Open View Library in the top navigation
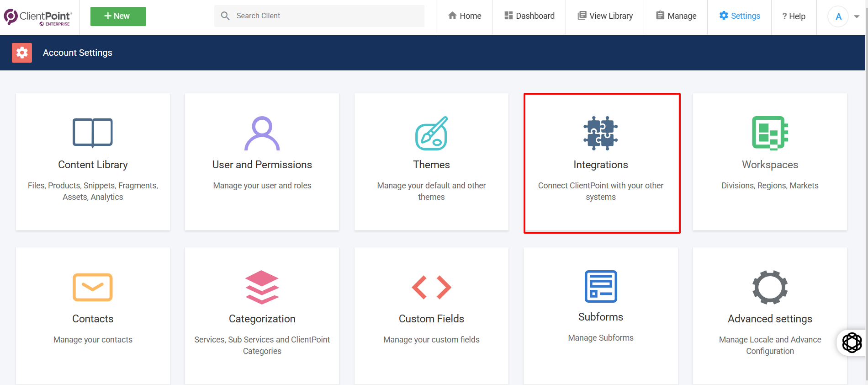Image resolution: width=868 pixels, height=385 pixels. point(605,16)
